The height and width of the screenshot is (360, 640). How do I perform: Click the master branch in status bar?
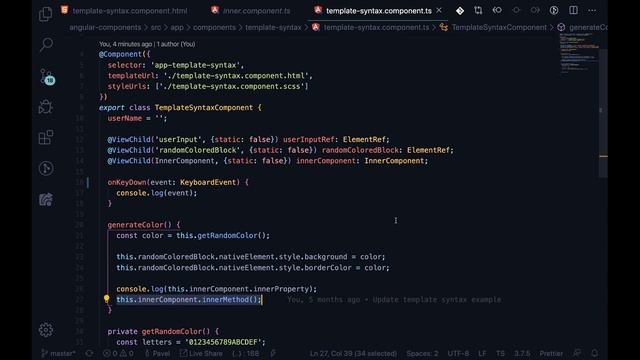[58, 353]
